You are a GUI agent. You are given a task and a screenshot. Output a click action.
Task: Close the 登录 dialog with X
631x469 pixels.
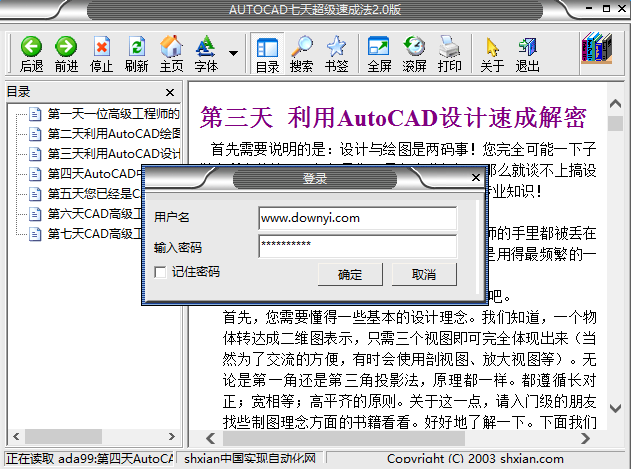tap(476, 178)
